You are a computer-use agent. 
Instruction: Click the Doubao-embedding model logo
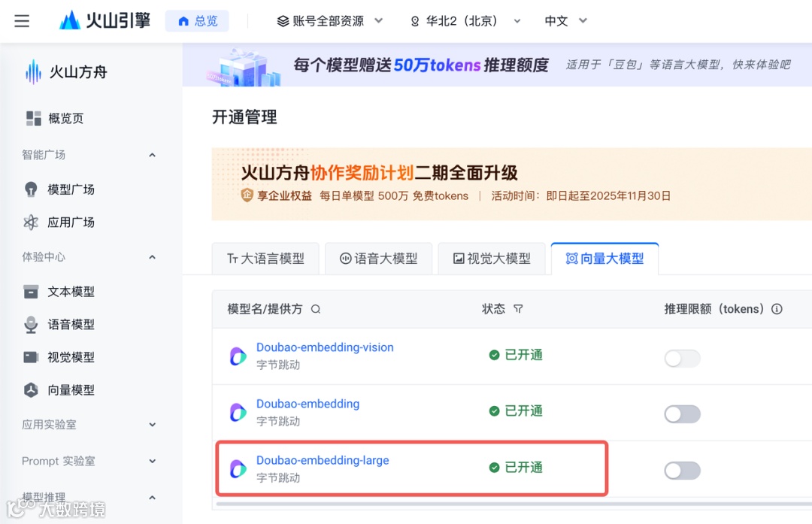point(238,413)
